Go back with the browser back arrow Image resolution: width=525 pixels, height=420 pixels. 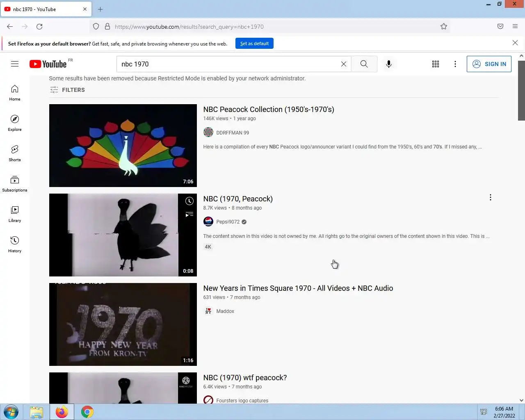10,27
